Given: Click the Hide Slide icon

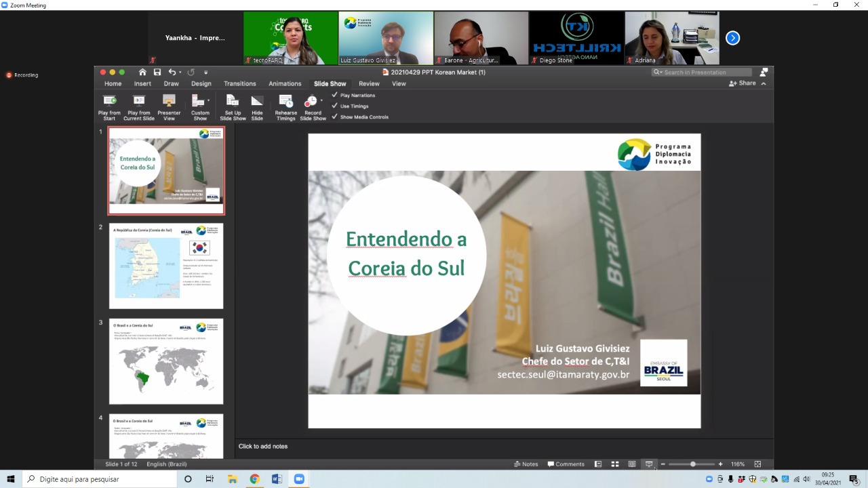Looking at the screenshot, I should click(x=257, y=102).
